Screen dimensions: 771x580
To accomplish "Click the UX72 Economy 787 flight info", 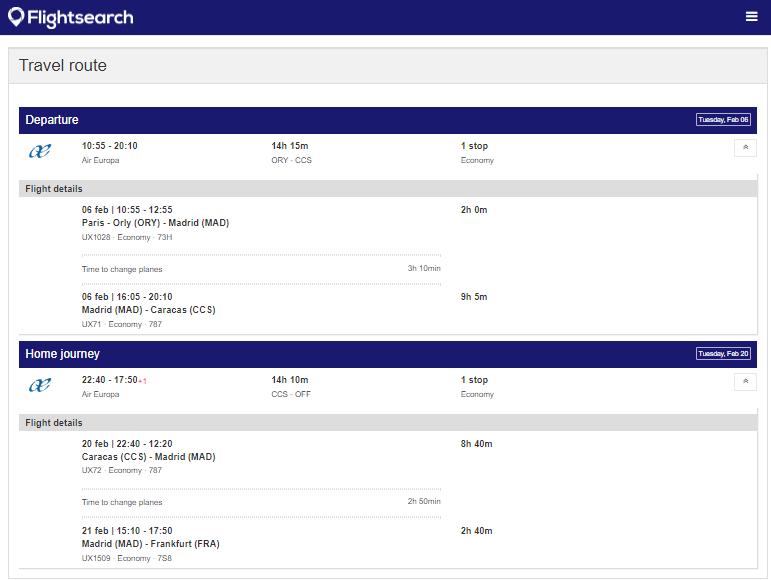I will tap(121, 470).
